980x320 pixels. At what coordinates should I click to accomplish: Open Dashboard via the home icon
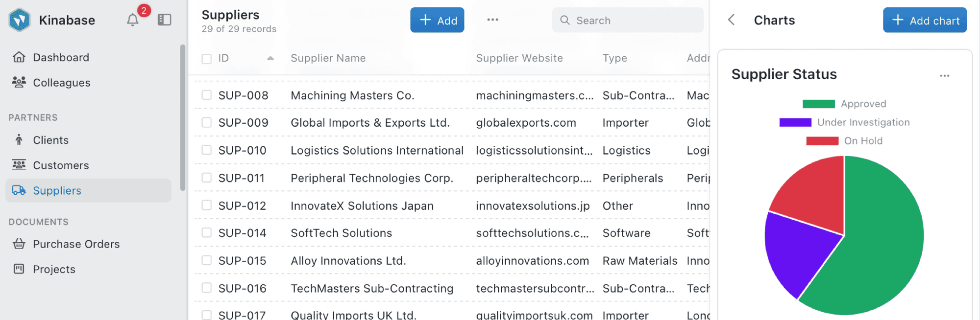[x=19, y=57]
